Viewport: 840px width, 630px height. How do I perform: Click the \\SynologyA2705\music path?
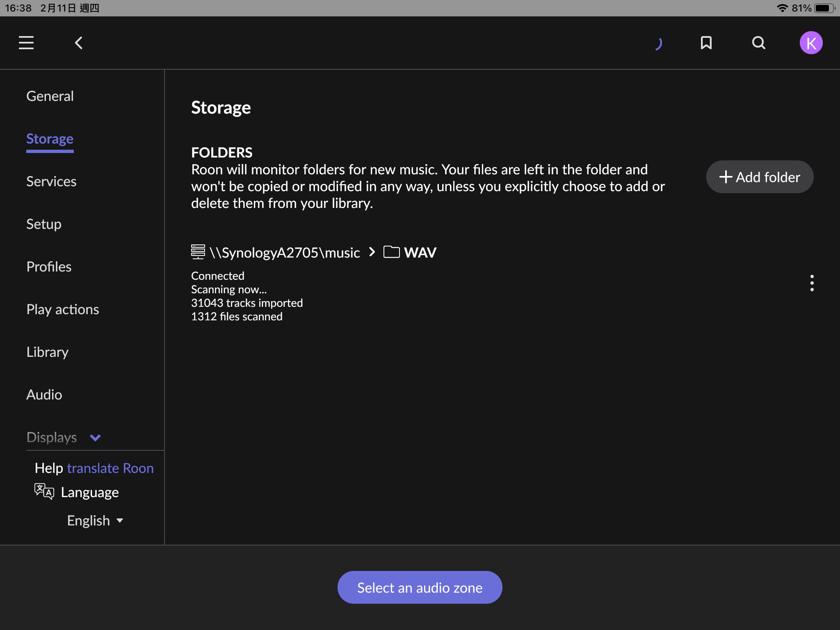click(285, 252)
